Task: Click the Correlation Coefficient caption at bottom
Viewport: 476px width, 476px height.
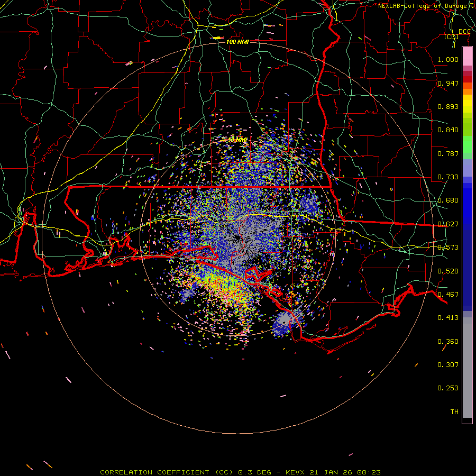Action: (x=240, y=472)
